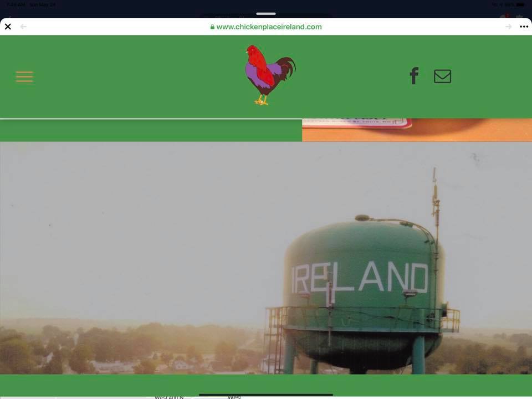Close the in-app browser with X

pos(8,27)
